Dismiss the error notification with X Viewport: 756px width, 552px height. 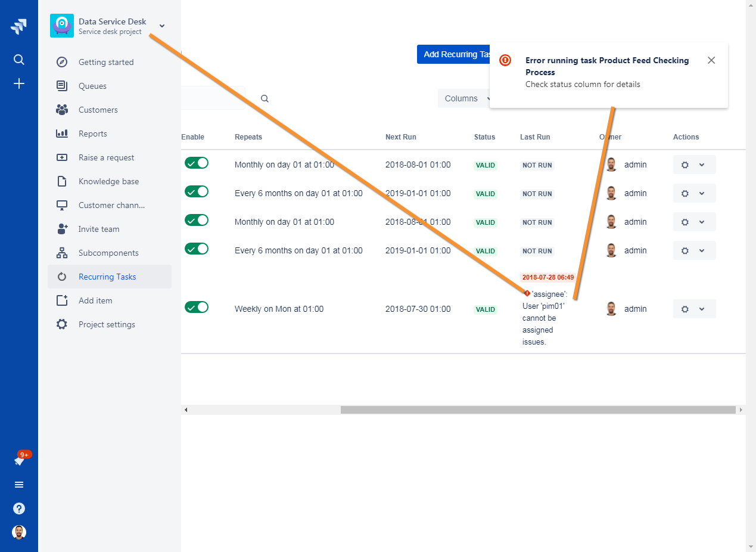[x=711, y=60]
